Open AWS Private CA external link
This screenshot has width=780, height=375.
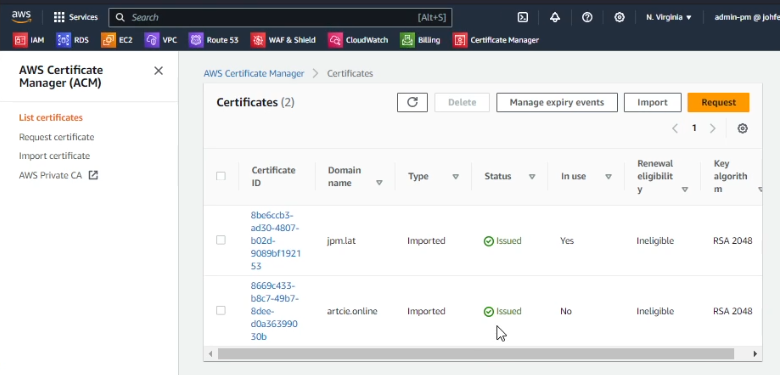coord(58,175)
